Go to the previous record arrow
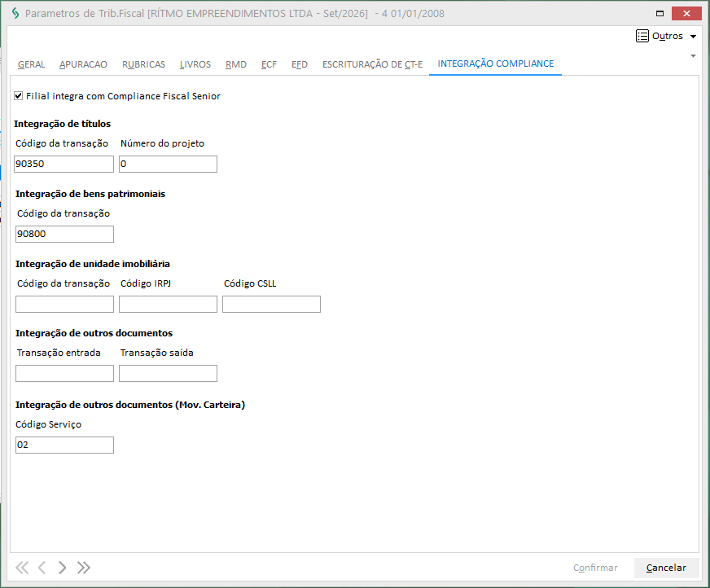The width and height of the screenshot is (710, 588). 42,568
